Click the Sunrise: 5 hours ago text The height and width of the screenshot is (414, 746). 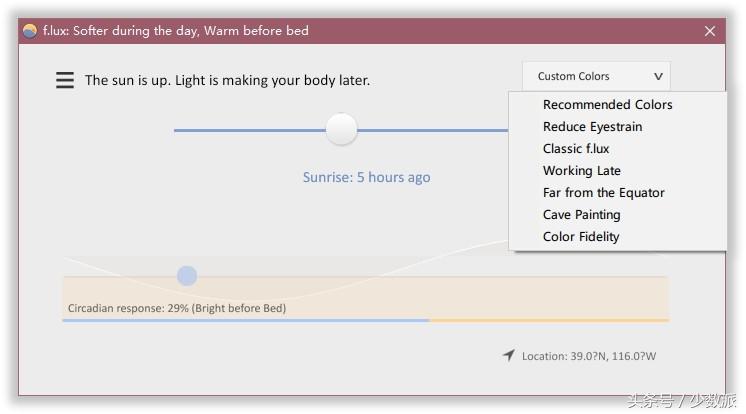(366, 177)
